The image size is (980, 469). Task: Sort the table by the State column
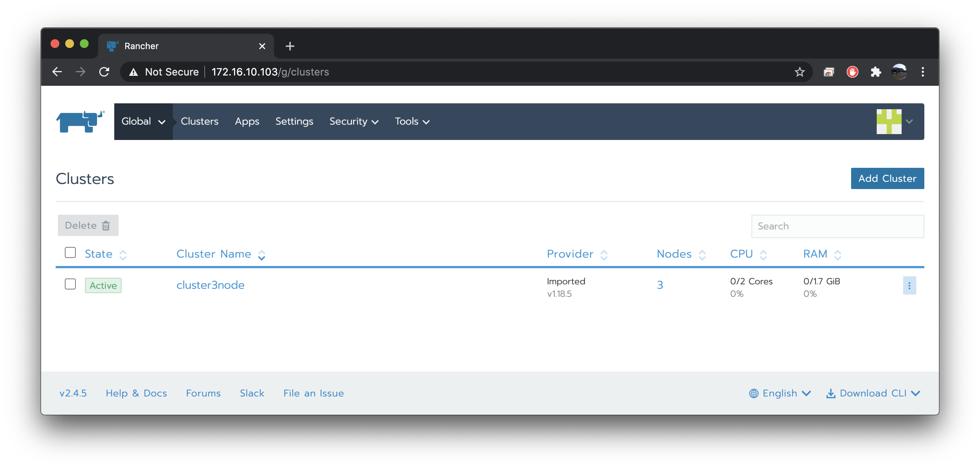click(99, 254)
